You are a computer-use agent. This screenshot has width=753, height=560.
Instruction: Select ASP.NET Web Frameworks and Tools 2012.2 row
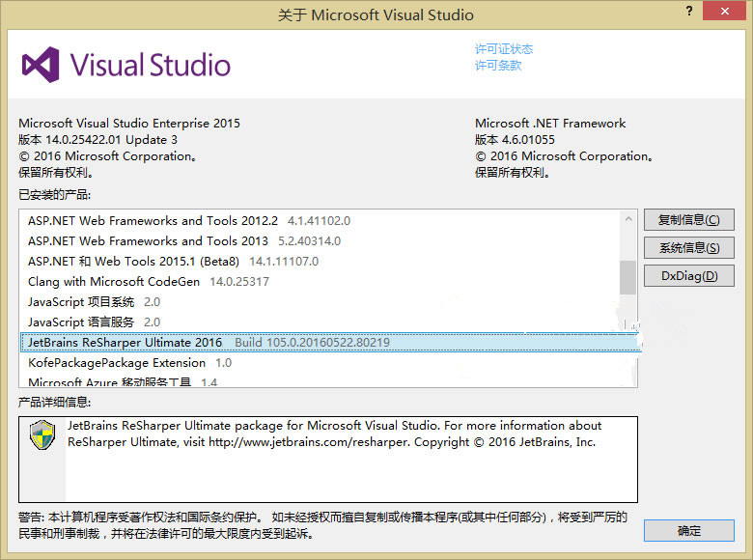(x=320, y=221)
